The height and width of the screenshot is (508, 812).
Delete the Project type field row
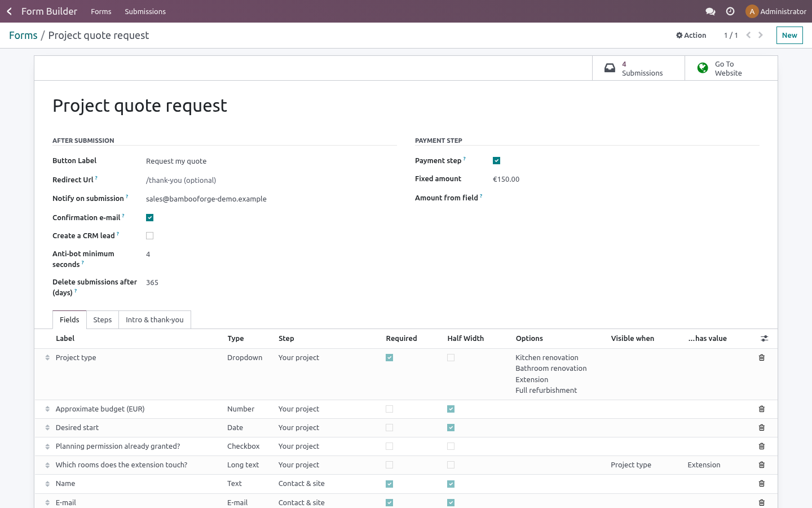762,358
